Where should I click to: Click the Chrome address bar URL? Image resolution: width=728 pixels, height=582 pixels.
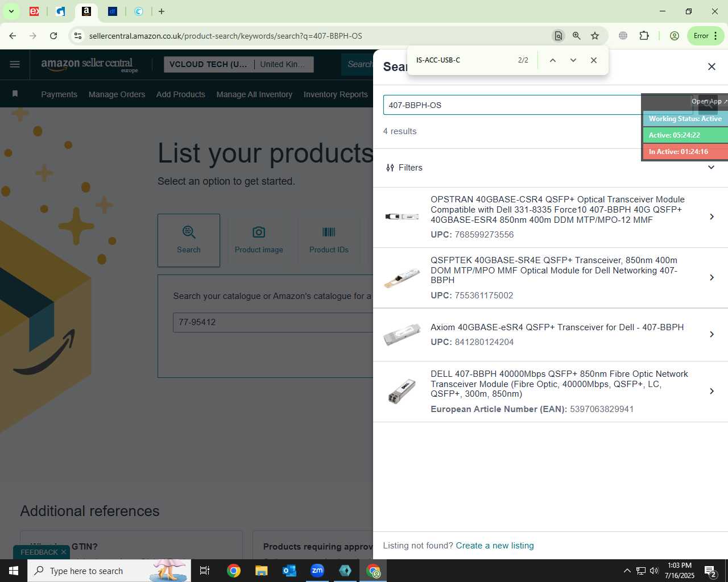pyautogui.click(x=226, y=36)
